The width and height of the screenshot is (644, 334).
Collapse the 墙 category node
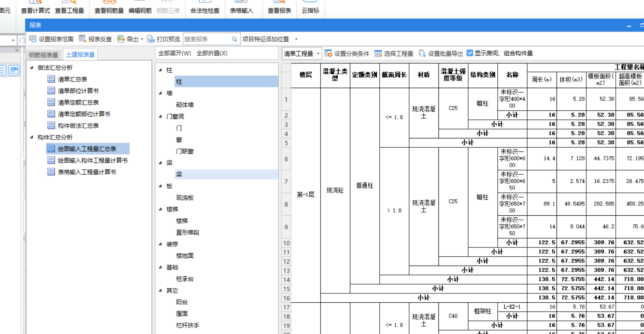point(160,93)
